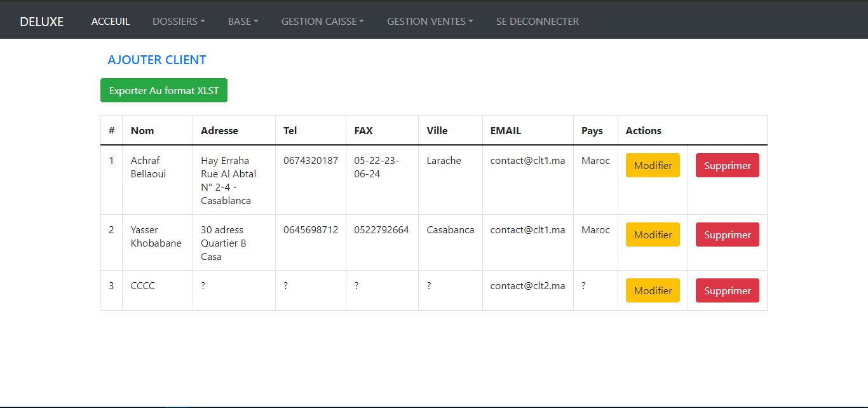Open the DOSSIERS dropdown menu

[179, 21]
